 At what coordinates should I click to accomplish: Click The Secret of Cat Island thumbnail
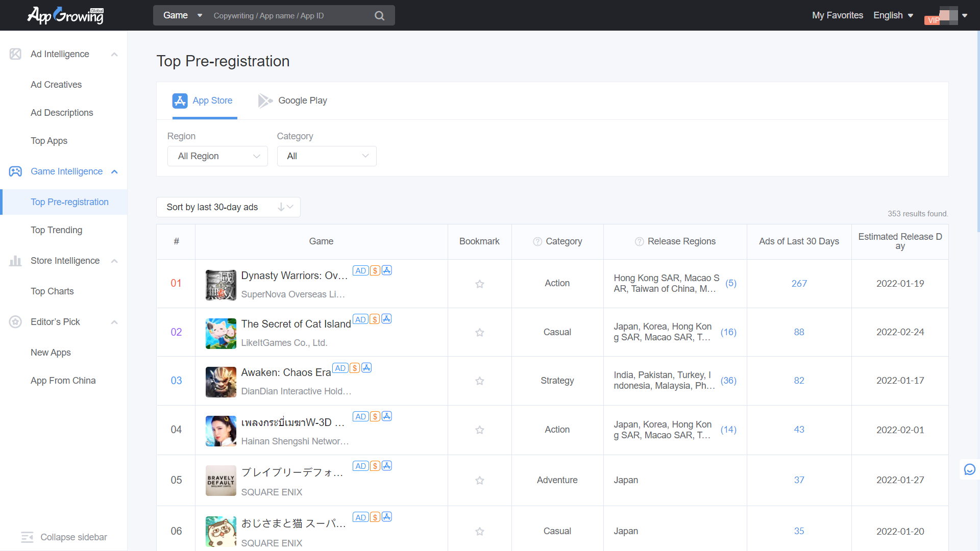[x=221, y=334]
